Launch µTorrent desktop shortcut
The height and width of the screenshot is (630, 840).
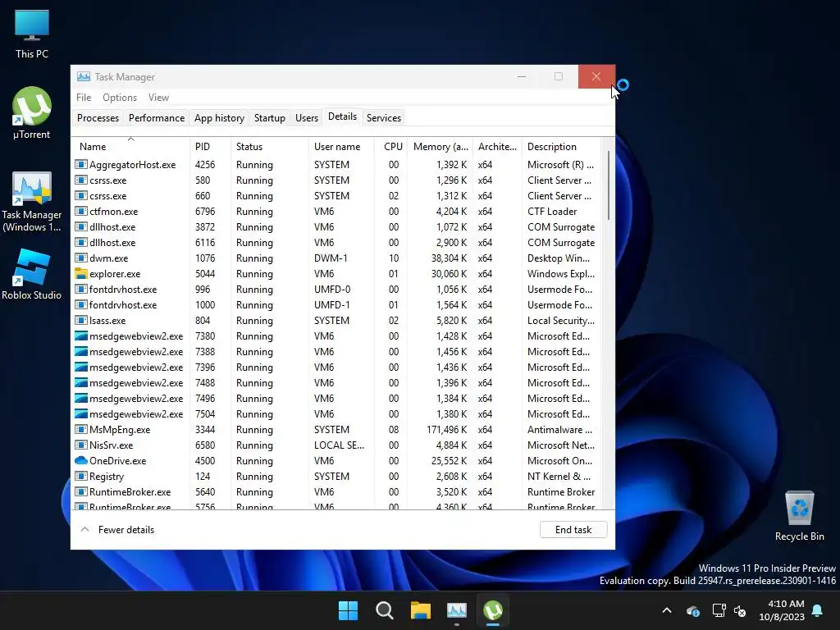tap(32, 113)
